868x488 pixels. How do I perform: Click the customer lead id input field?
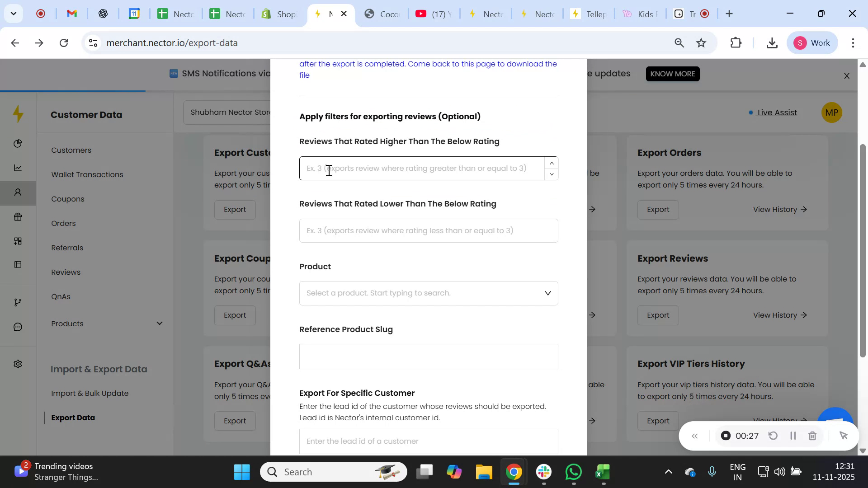point(428,441)
